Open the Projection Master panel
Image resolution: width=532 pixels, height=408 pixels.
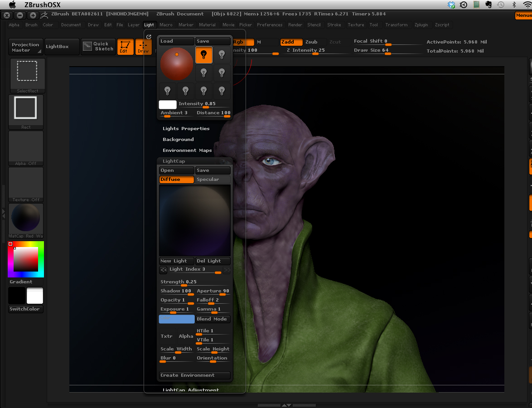[26, 47]
